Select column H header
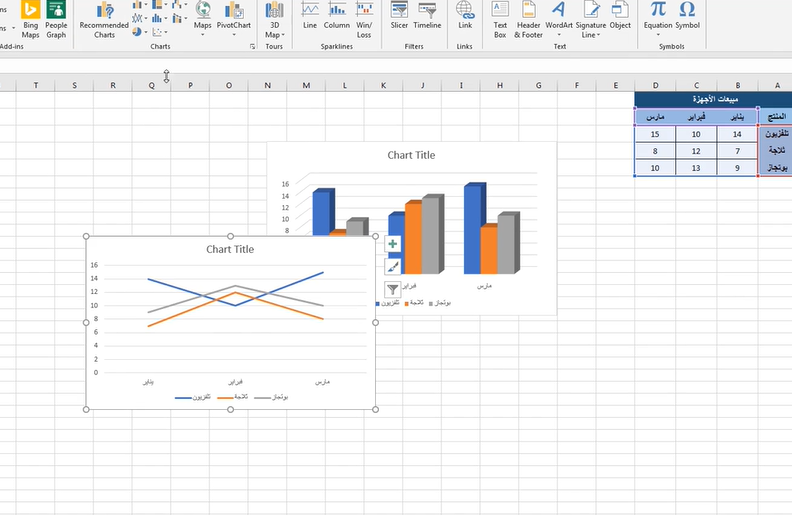 500,85
